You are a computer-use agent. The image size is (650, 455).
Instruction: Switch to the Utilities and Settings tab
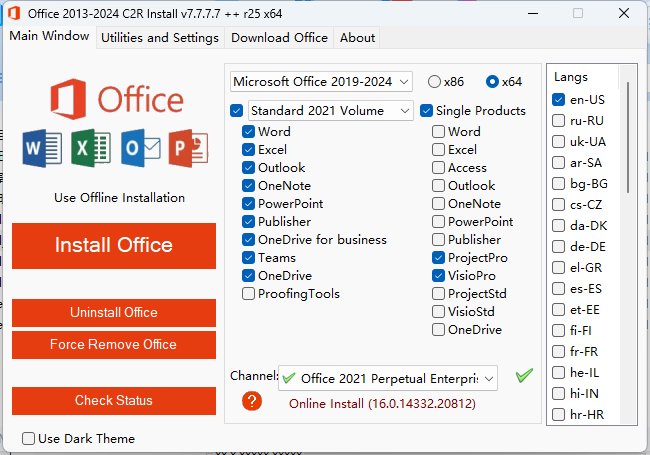[161, 37]
